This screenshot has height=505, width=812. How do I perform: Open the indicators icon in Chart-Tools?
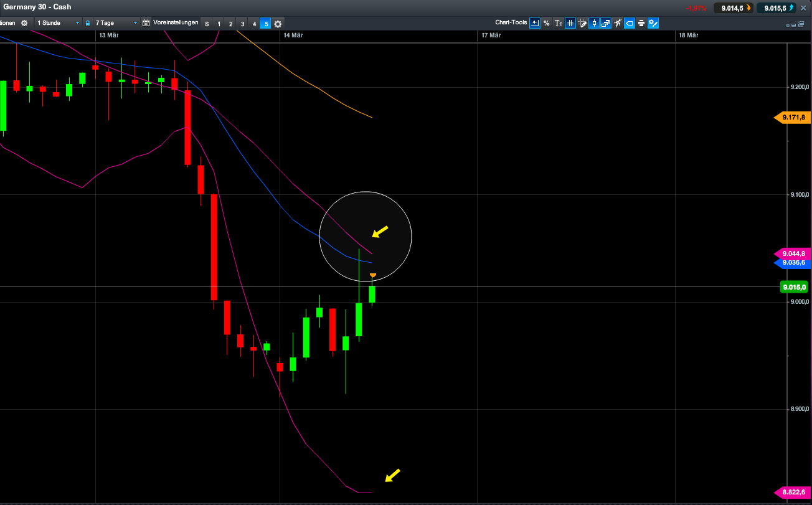pyautogui.click(x=617, y=23)
